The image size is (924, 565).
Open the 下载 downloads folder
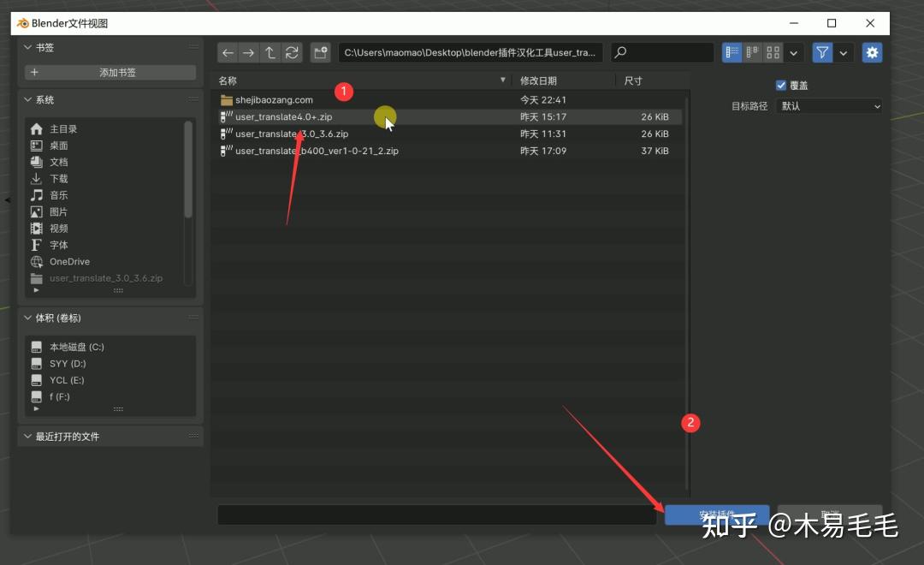pos(56,178)
